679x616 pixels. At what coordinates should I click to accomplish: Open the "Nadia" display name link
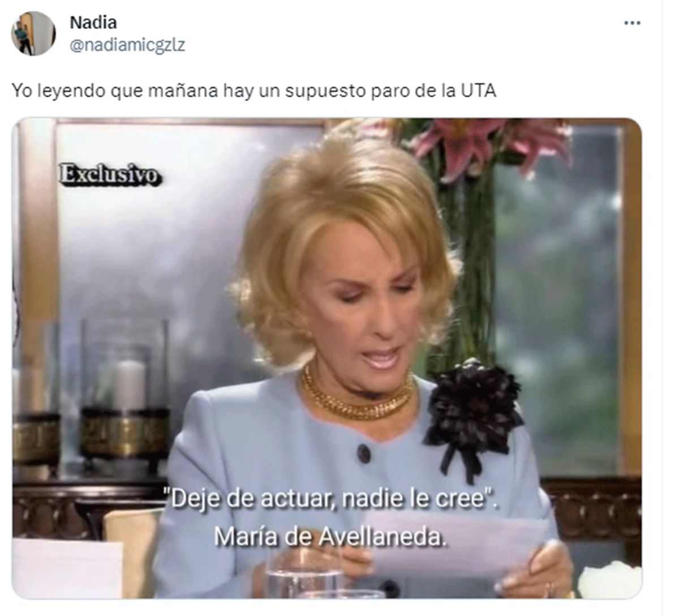coord(93,23)
